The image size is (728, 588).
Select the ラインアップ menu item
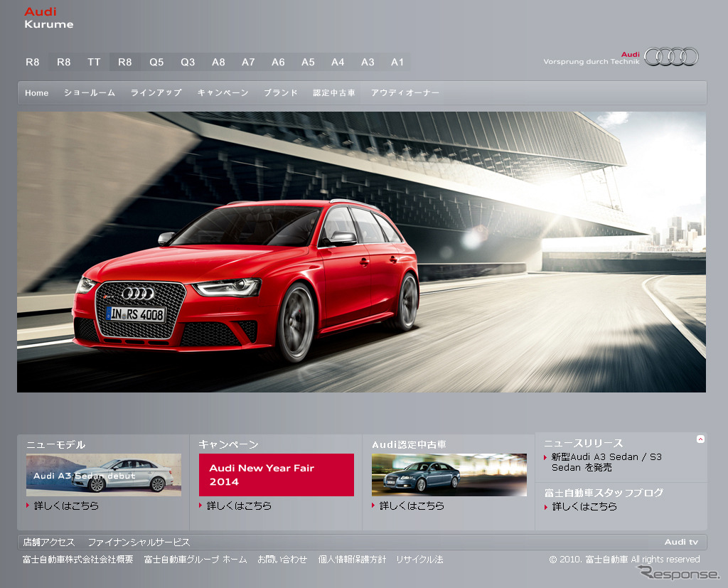click(156, 93)
